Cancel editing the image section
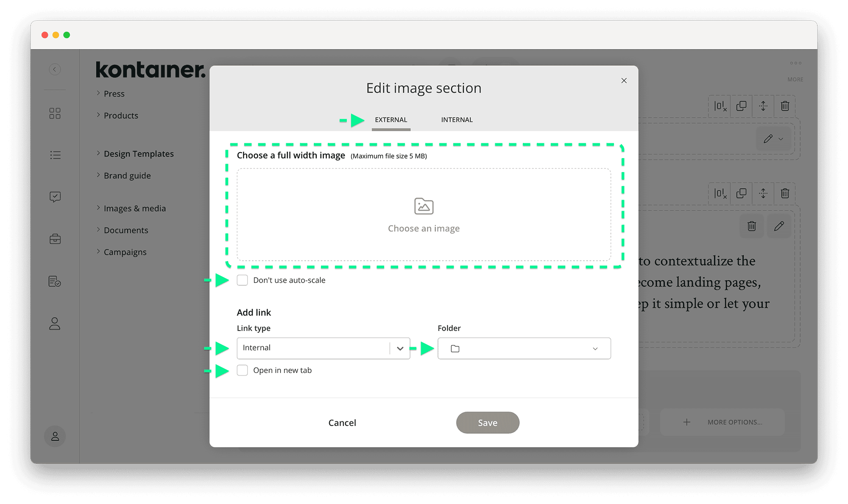This screenshot has width=848, height=504. 342,422
